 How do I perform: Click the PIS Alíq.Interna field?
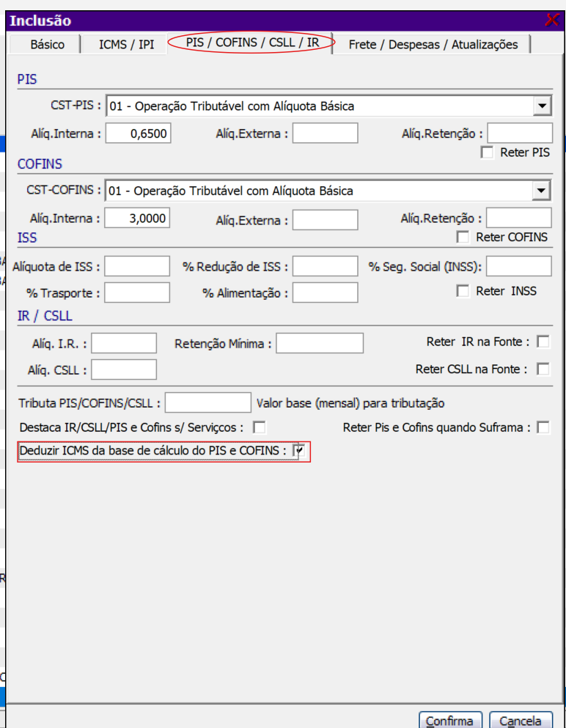pos(139,133)
